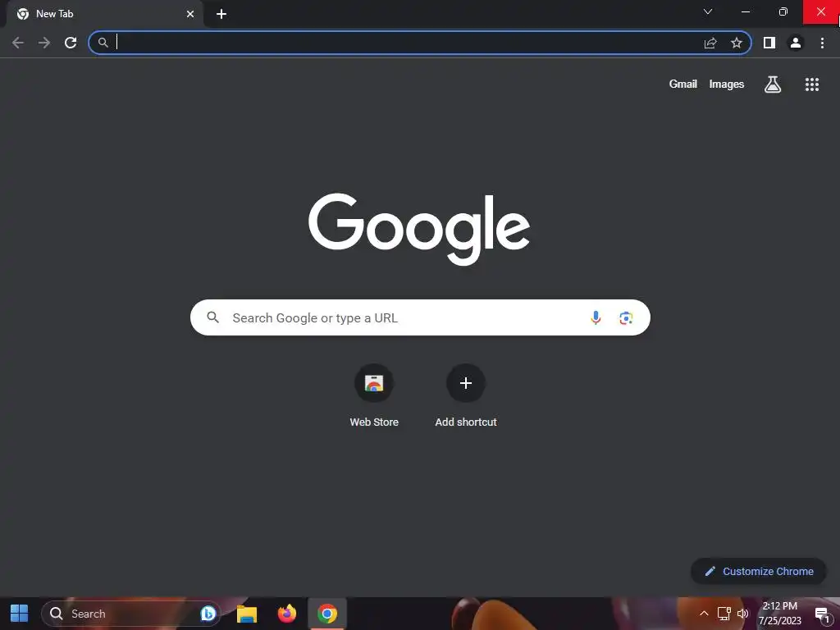Bookmark this tab with star icon
The width and height of the screenshot is (840, 630).
tap(737, 43)
